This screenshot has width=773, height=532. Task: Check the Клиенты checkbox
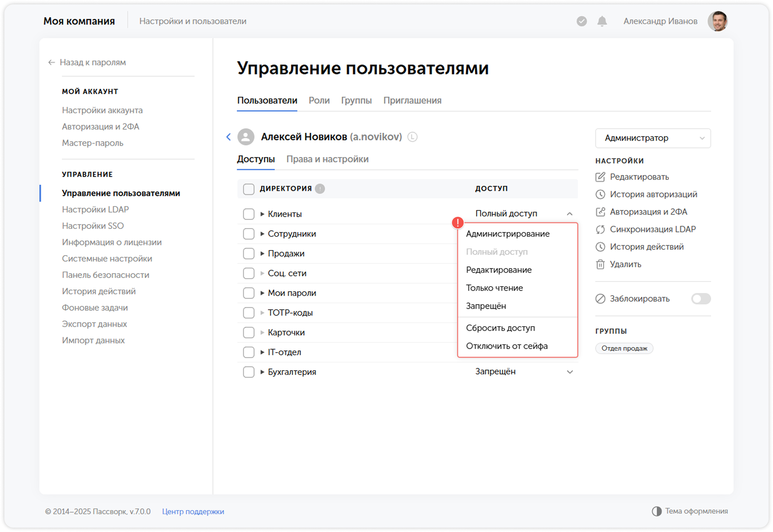tap(249, 214)
